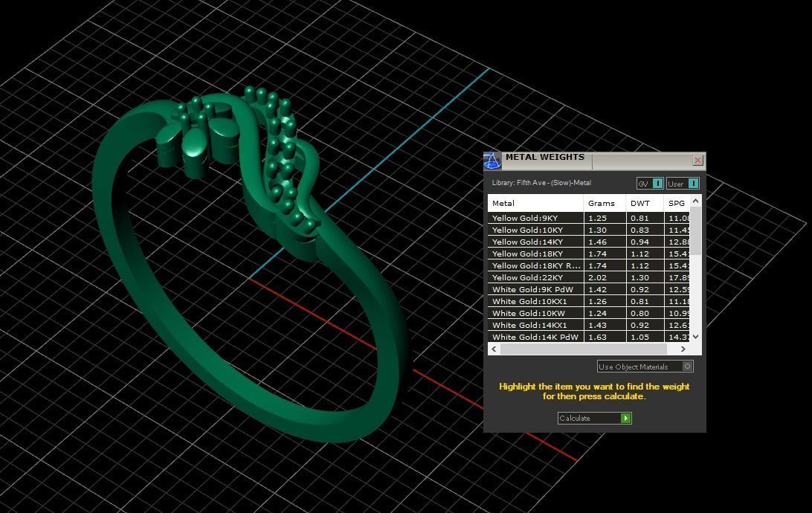The width and height of the screenshot is (812, 513).
Task: Click the horizontal scrollbar thumb
Action: point(584,349)
